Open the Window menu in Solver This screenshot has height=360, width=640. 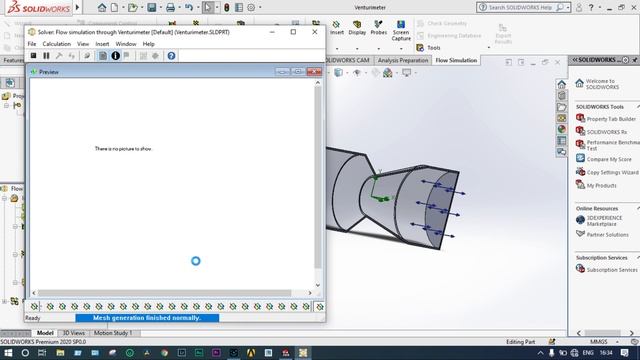(x=126, y=44)
